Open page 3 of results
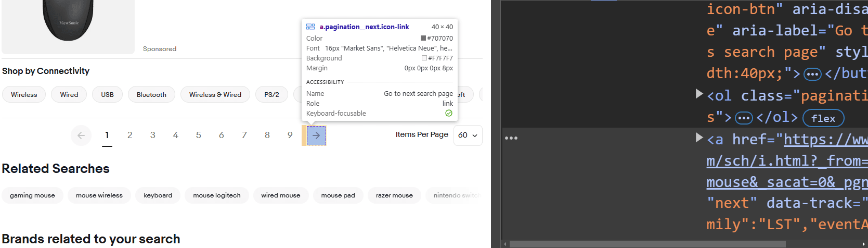This screenshot has width=868, height=248. point(153,135)
